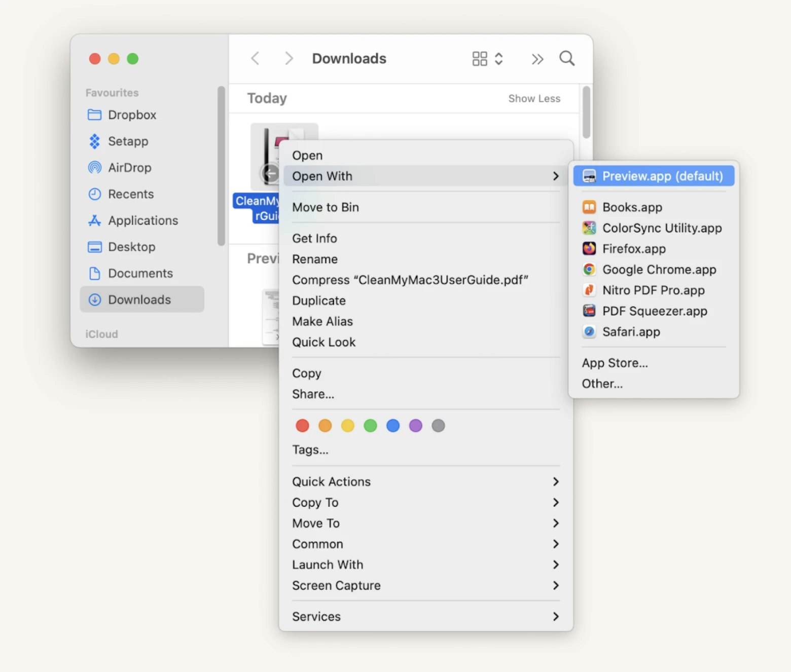Screen dimensions: 791x672
Task: Choose Tags… in the context menu
Action: pos(426,450)
